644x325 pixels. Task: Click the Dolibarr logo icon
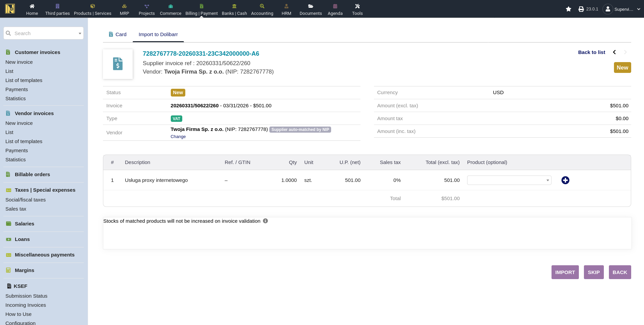tap(10, 9)
